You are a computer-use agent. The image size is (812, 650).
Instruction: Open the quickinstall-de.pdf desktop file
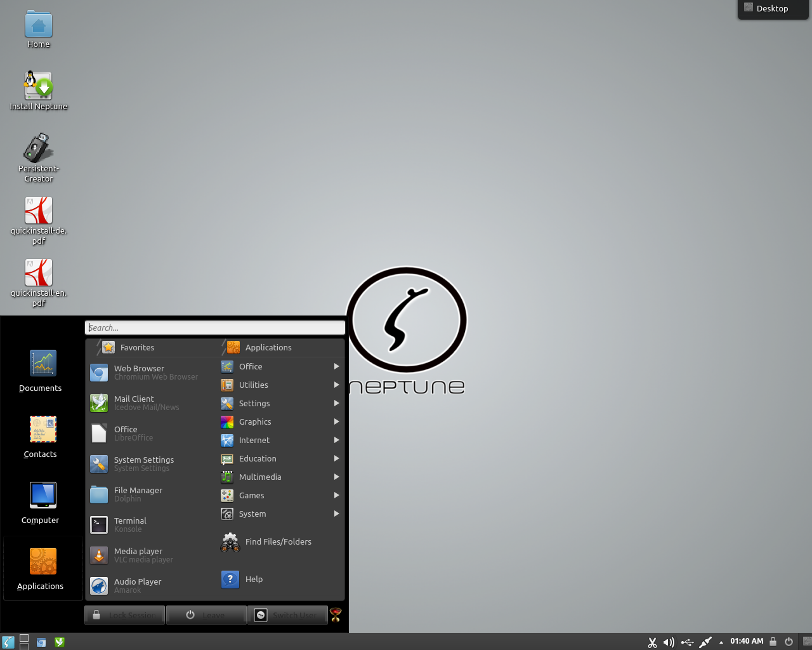[x=39, y=220]
